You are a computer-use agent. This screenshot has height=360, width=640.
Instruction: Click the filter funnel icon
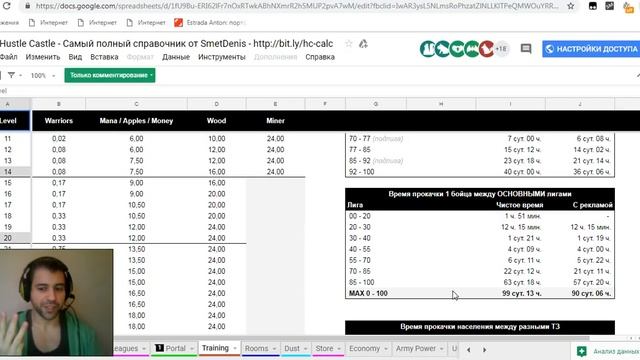point(11,76)
